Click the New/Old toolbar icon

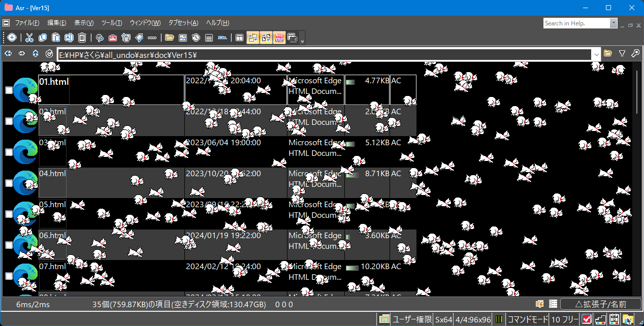pyautogui.click(x=279, y=38)
